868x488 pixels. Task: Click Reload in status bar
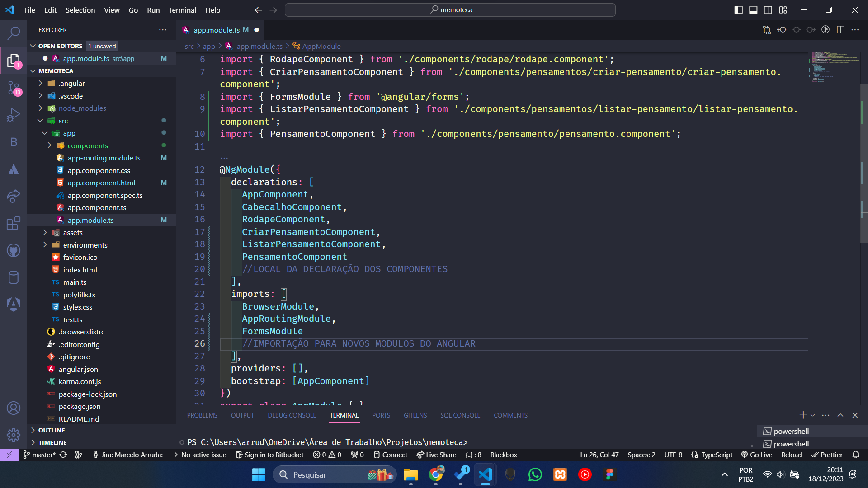tap(791, 455)
